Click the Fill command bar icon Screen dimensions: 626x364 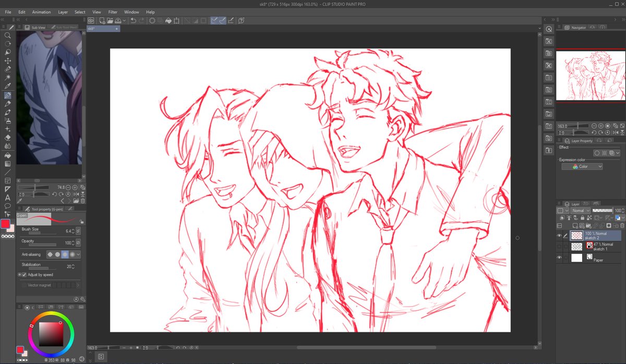click(x=168, y=21)
